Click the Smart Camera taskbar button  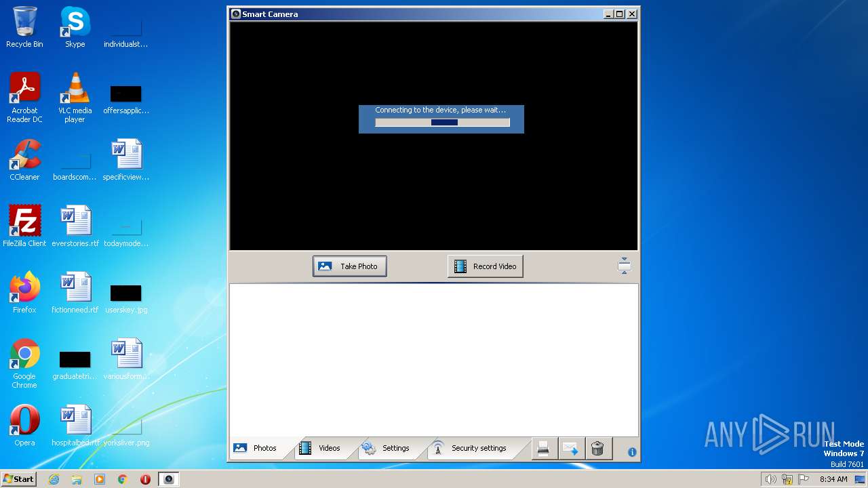click(169, 479)
